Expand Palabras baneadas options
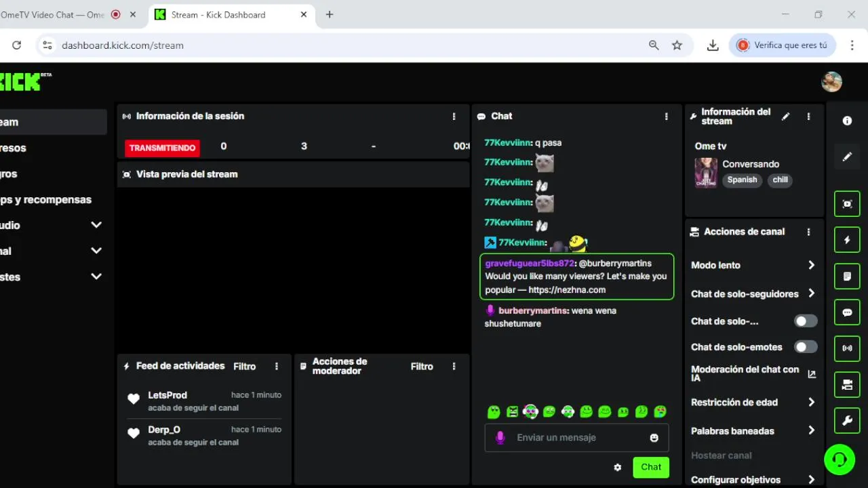This screenshot has width=868, height=488. (753, 430)
